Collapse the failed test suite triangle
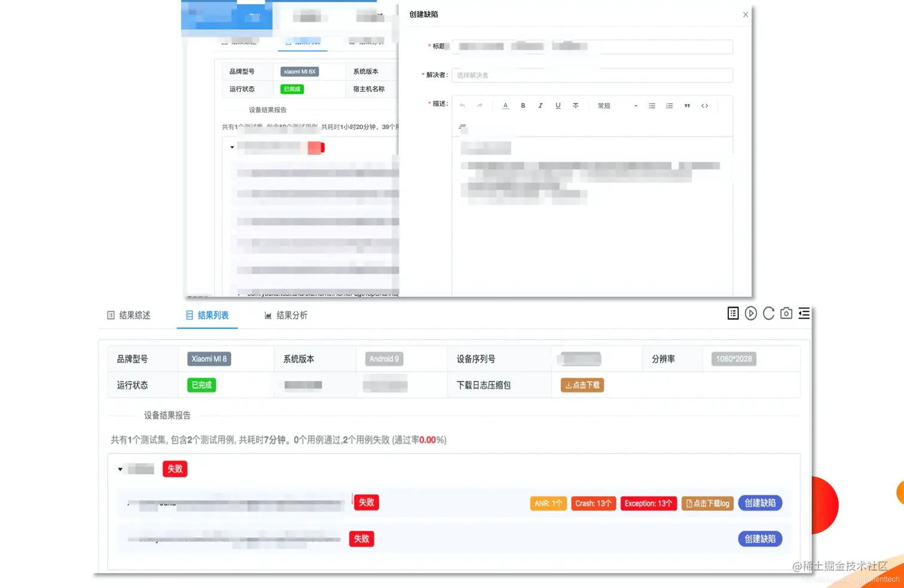The width and height of the screenshot is (904, 588). coord(120,469)
